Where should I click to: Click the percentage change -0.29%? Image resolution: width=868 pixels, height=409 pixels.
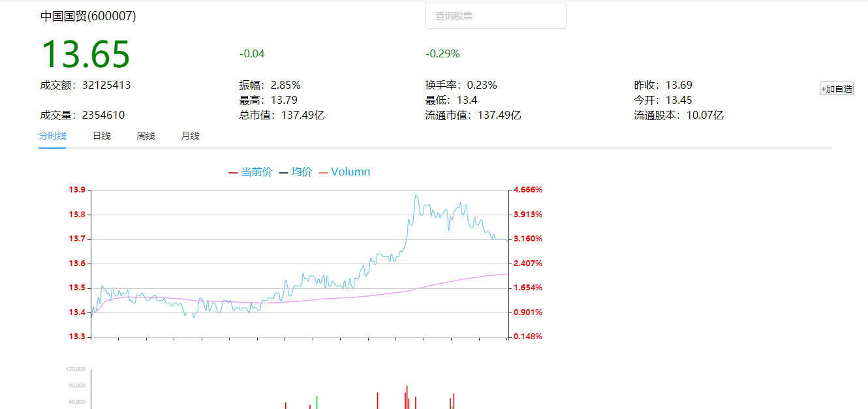(442, 53)
